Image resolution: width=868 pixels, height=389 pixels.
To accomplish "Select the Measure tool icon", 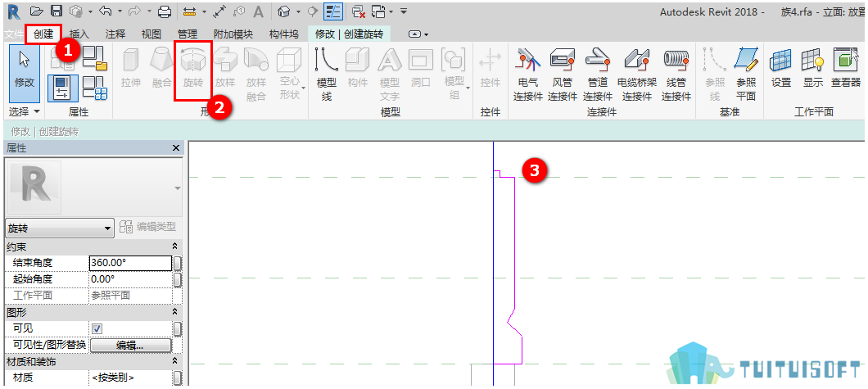I will tap(190, 11).
